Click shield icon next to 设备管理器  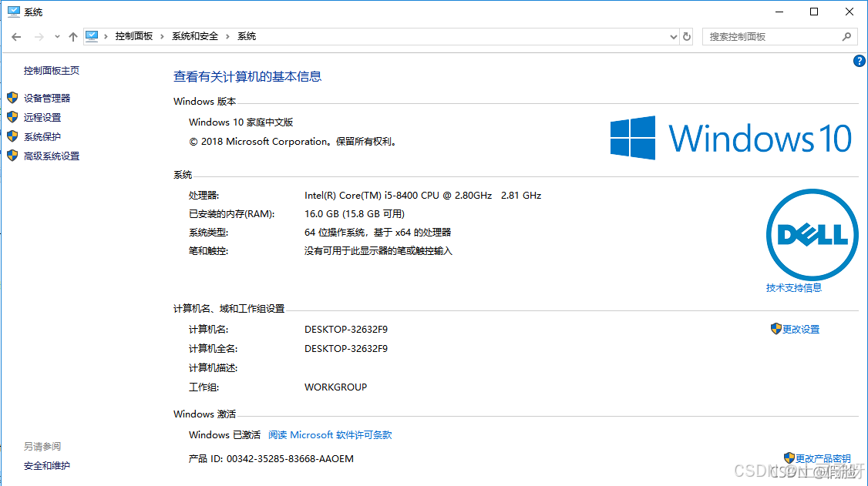(x=13, y=98)
